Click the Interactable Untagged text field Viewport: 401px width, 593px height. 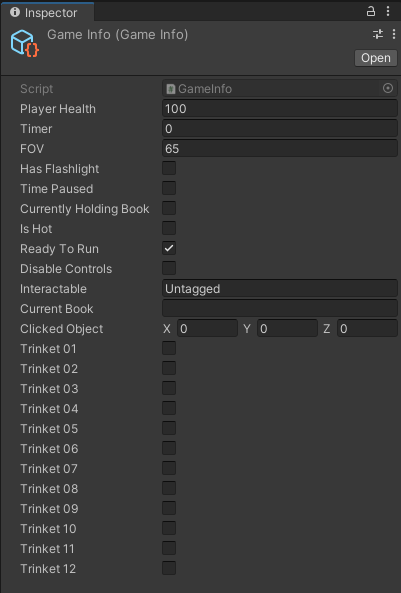[x=280, y=289]
